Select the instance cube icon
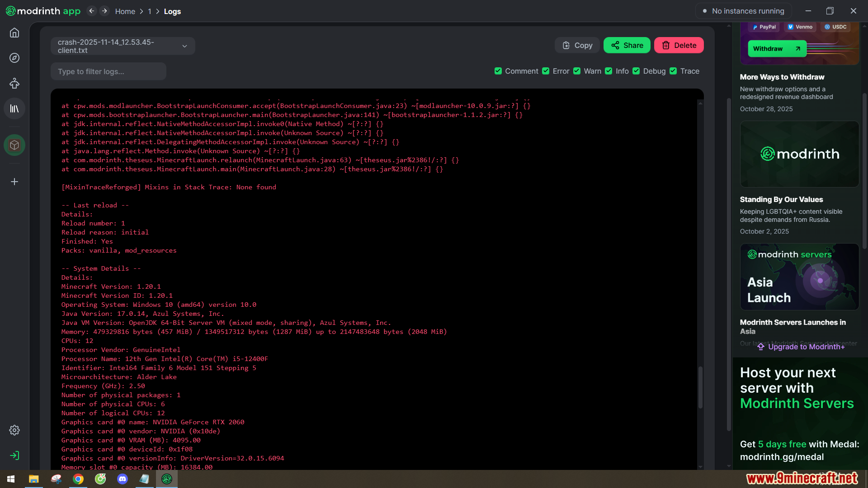The height and width of the screenshot is (488, 868). (14, 145)
